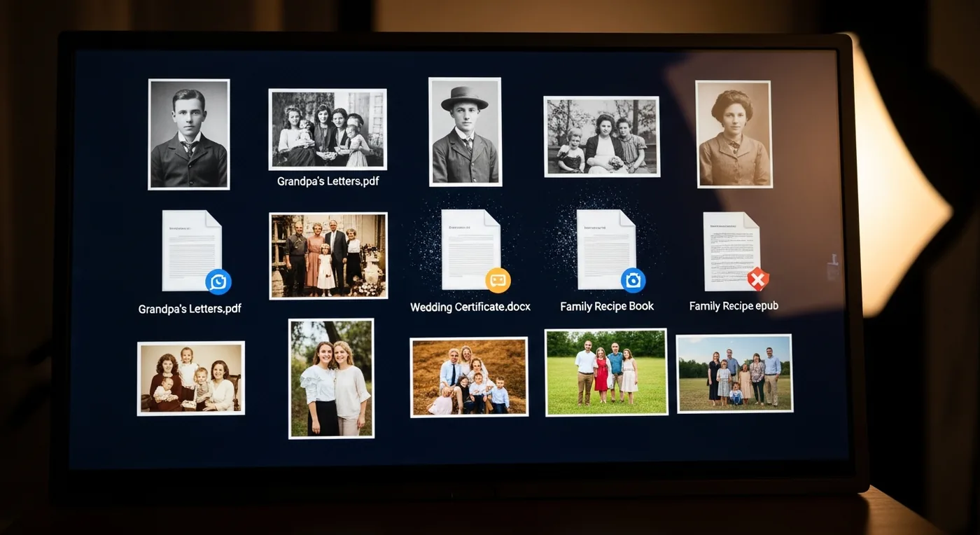Select the portrait of the man wearing a hat
This screenshot has width=980, height=535.
click(x=465, y=132)
